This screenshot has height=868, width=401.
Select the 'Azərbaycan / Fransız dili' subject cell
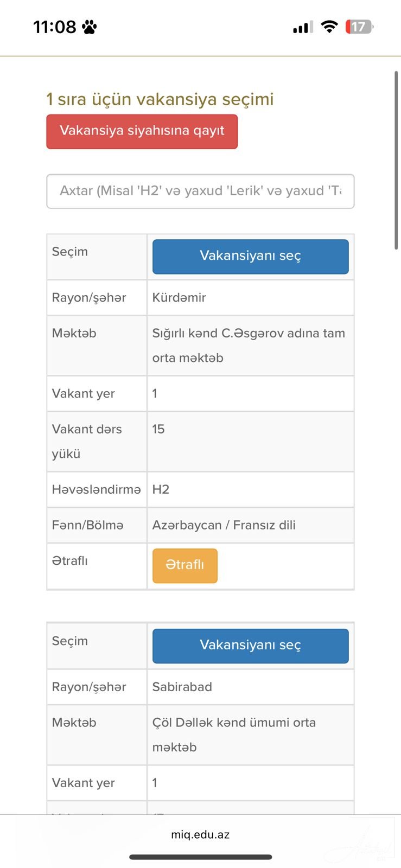224,525
